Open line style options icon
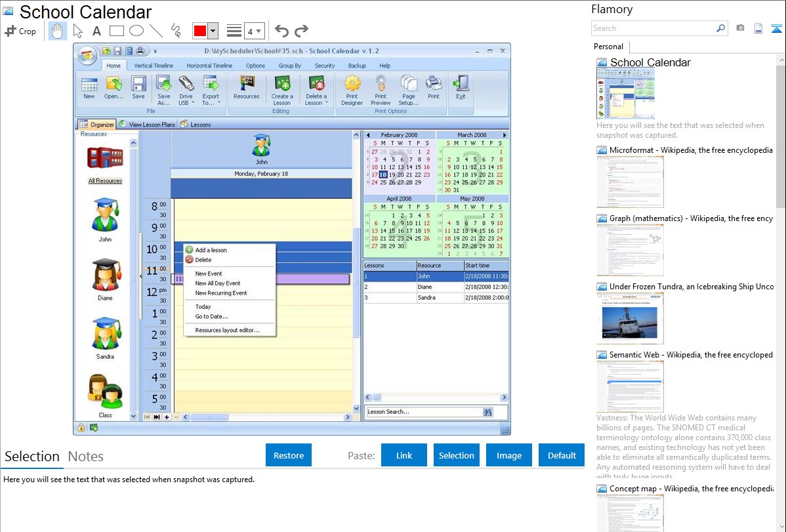 coord(234,31)
